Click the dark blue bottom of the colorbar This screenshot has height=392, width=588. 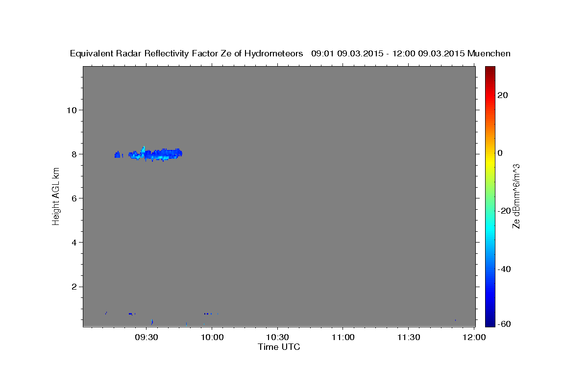(x=490, y=322)
